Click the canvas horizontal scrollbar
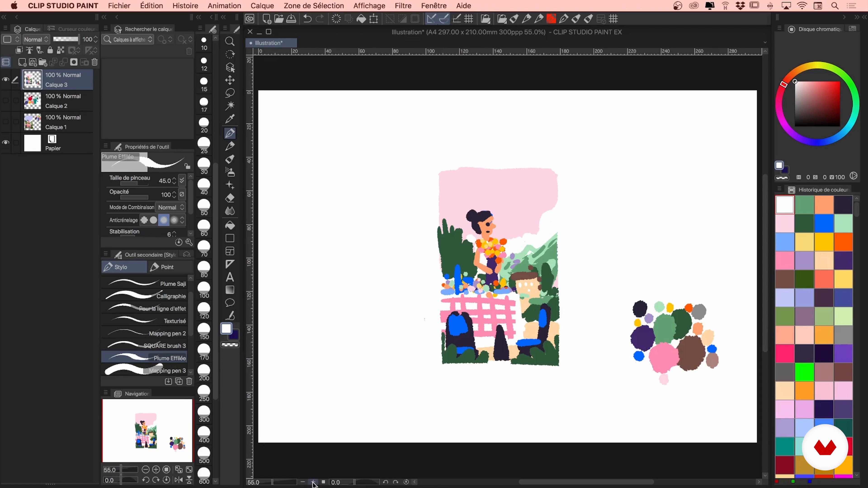This screenshot has width=868, height=488. 586,482
